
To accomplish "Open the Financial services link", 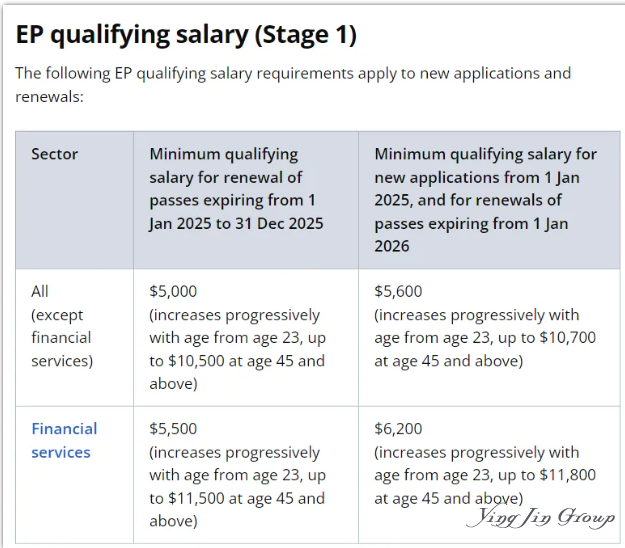I will tap(64, 440).
